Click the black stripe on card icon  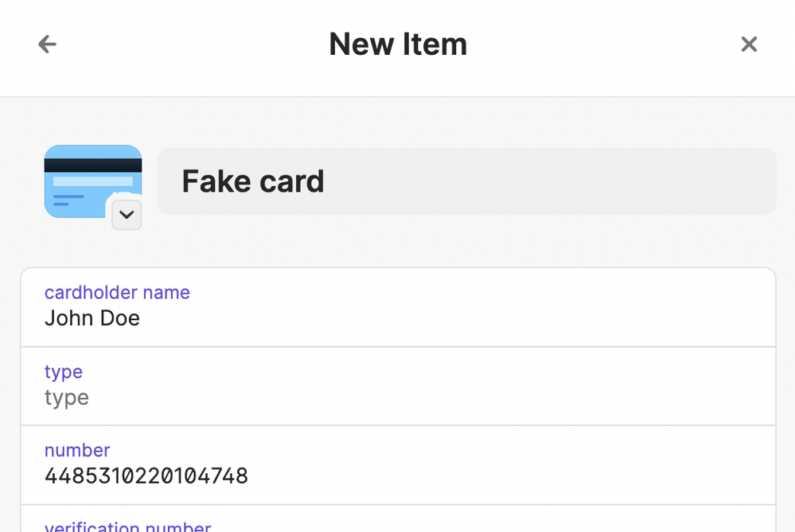pos(93,165)
